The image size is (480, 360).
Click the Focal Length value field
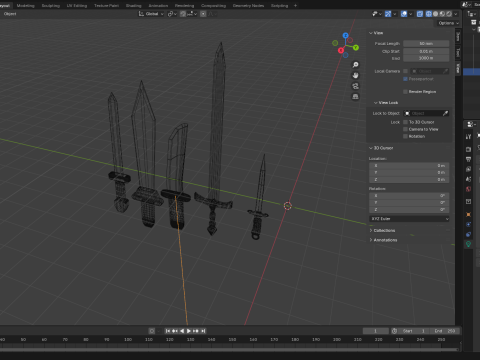pos(426,44)
